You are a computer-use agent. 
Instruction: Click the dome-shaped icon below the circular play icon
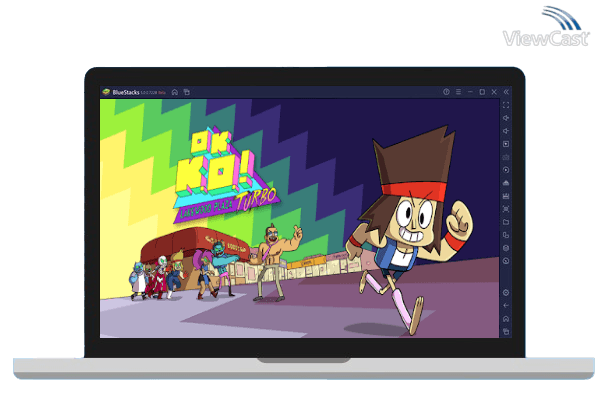click(506, 183)
